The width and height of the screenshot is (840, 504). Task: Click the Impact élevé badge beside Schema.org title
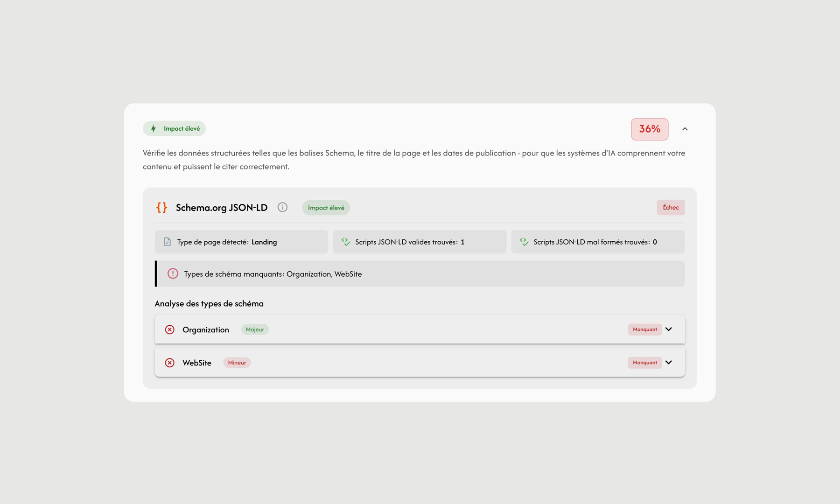(x=326, y=208)
